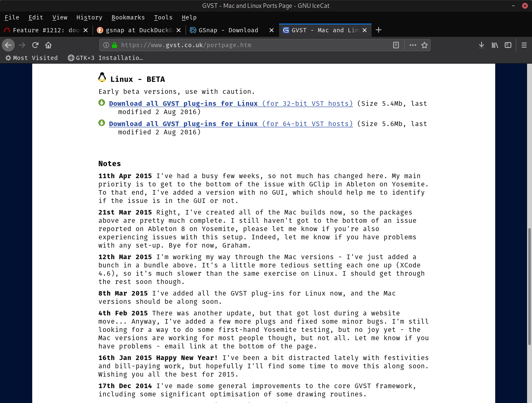Go to the Home page
Image resolution: width=532 pixels, height=403 pixels.
tap(48, 45)
